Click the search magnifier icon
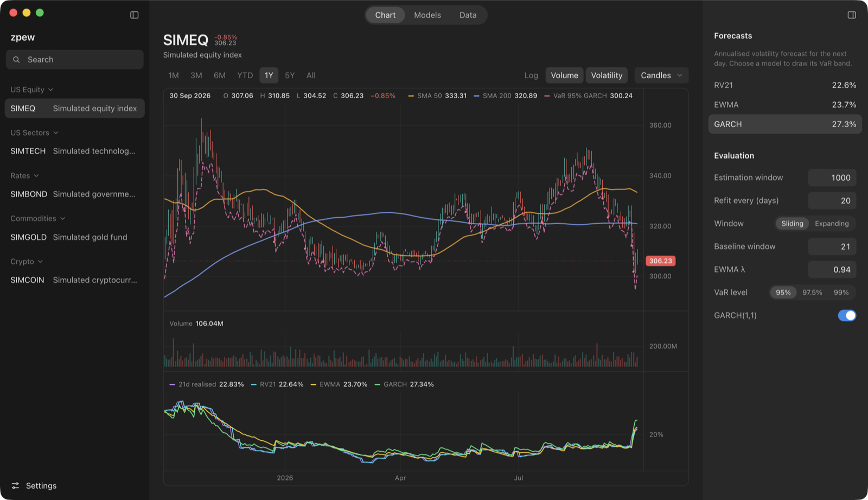The width and height of the screenshot is (868, 500). click(16, 60)
